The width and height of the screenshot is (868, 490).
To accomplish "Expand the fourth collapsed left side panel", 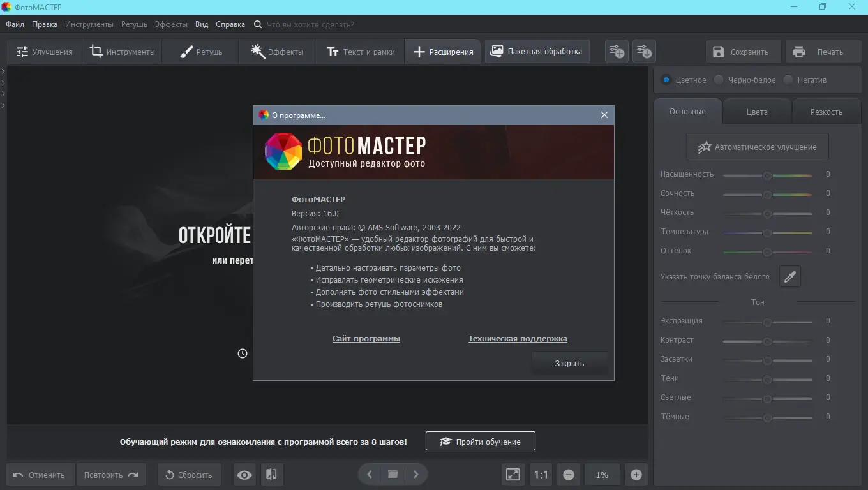I will click(3, 105).
